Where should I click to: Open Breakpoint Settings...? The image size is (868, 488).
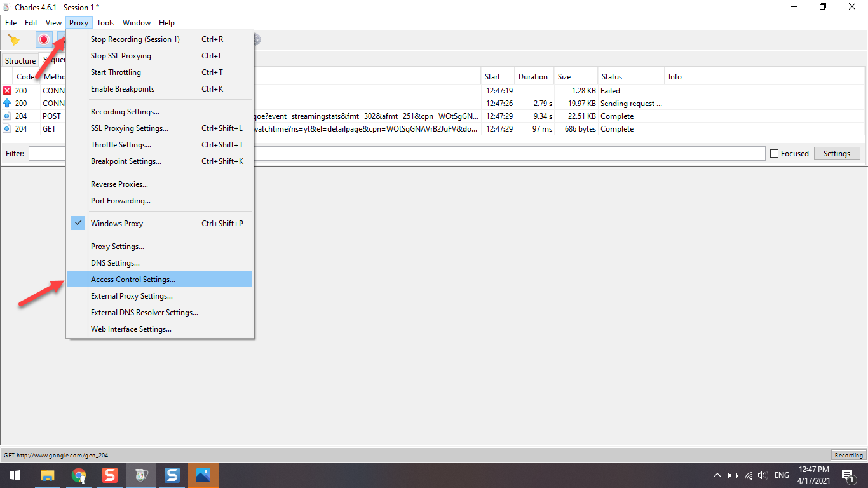(x=159, y=161)
